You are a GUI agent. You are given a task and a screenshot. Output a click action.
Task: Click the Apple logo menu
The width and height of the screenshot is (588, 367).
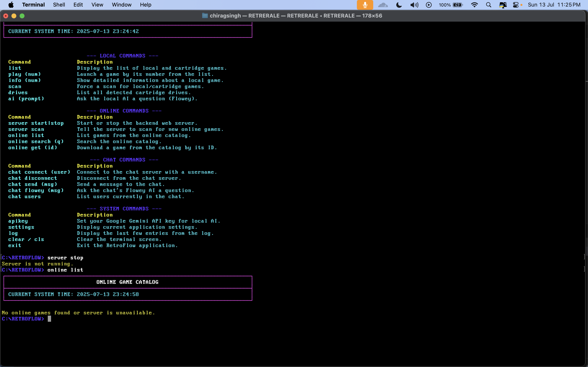click(11, 5)
